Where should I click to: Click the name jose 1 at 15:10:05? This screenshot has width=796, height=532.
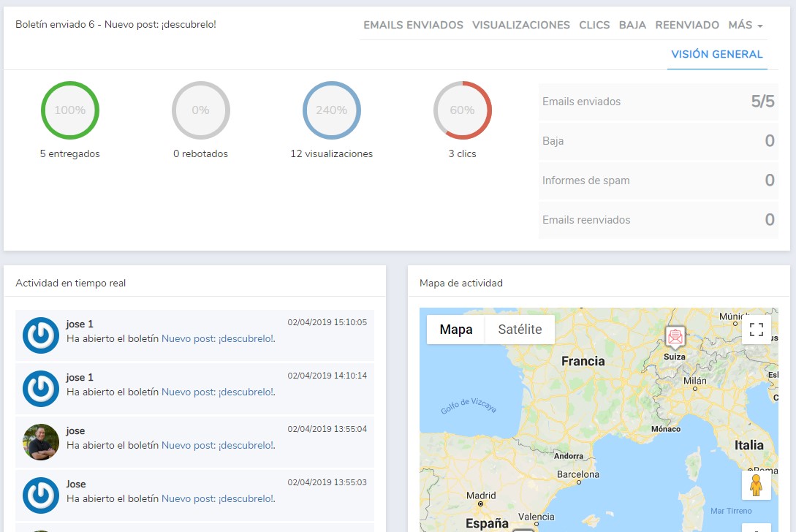(80, 324)
